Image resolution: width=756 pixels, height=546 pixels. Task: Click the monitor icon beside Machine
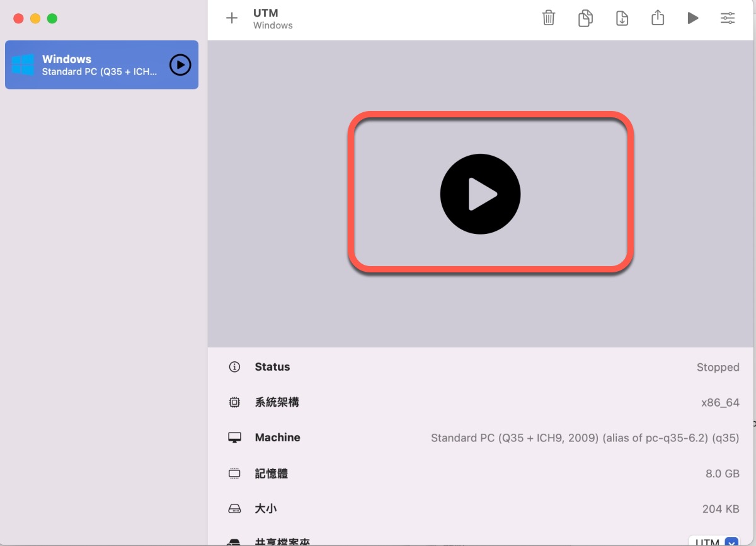pos(234,438)
